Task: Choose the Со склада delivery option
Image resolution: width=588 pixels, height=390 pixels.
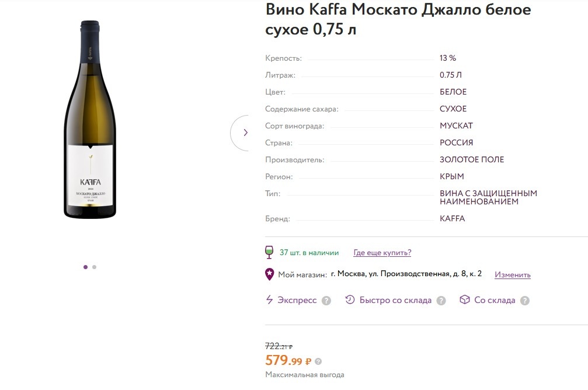Action: (495, 300)
